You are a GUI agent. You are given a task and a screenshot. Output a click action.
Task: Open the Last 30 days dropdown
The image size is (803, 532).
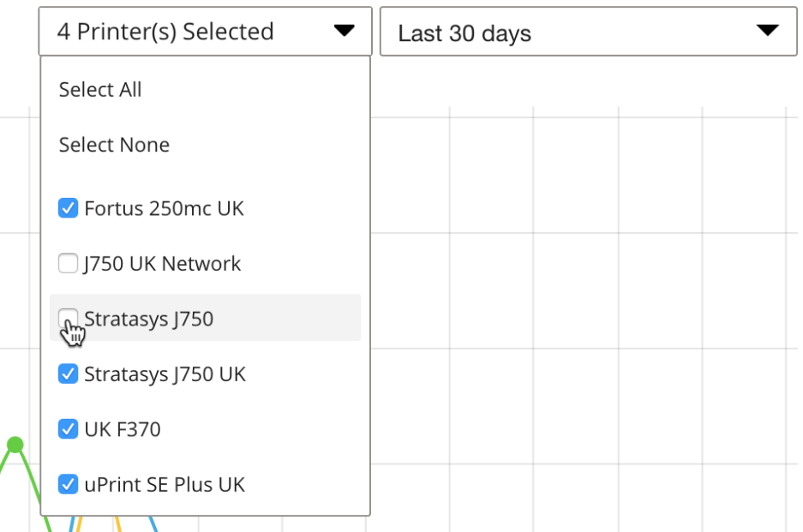pos(589,31)
